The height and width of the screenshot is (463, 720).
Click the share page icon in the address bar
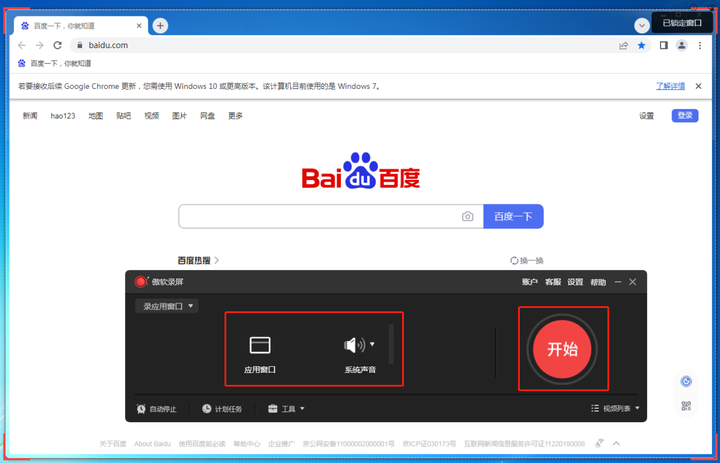click(624, 45)
